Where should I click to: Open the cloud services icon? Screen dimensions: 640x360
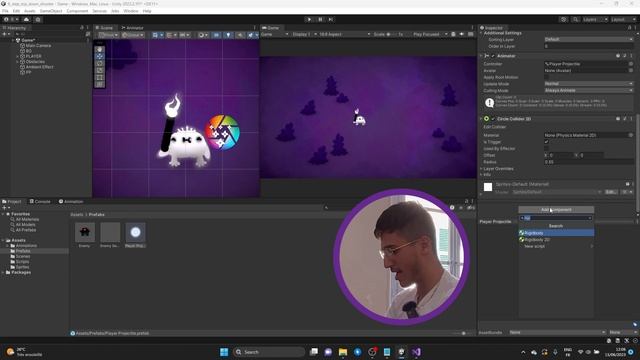pos(27,19)
